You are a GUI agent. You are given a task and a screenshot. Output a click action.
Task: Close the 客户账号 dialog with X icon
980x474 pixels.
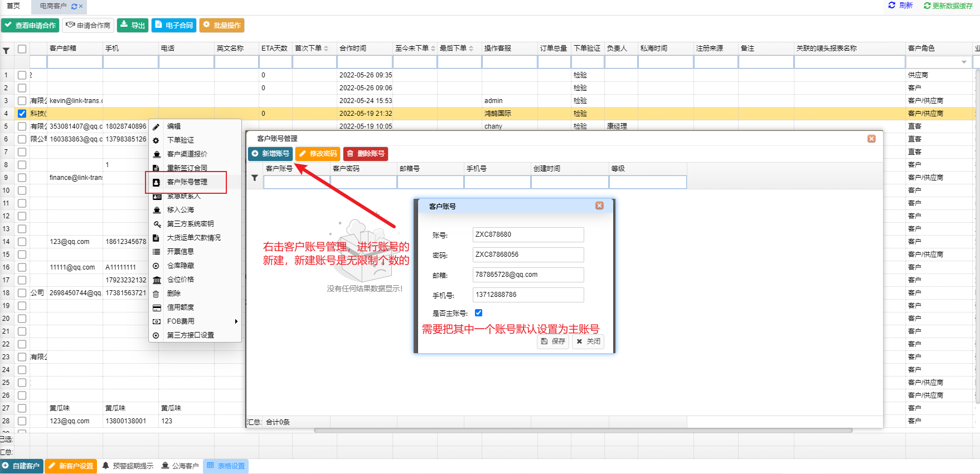click(x=599, y=206)
